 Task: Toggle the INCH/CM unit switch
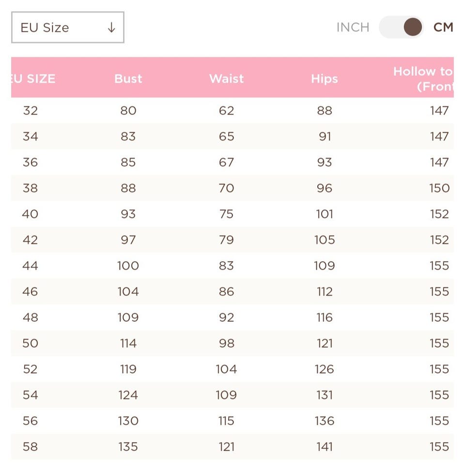pos(401,27)
